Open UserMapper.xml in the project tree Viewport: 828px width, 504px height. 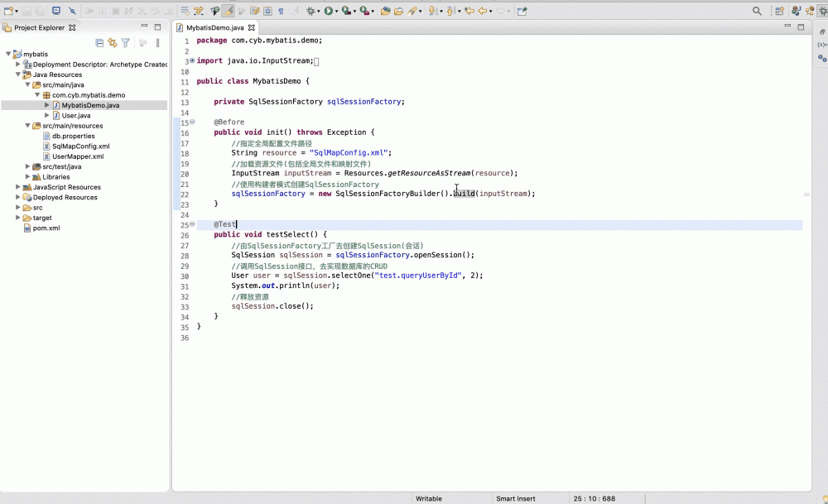click(77, 156)
